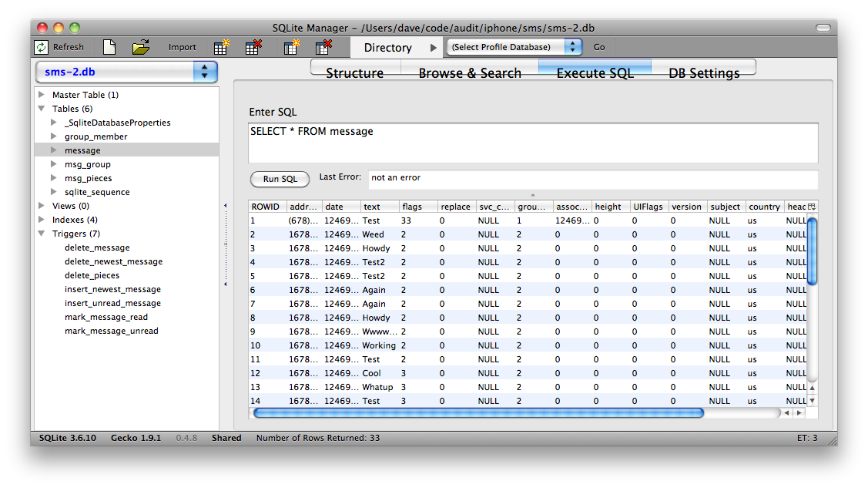
Task: Sort by the text column header
Action: pos(380,207)
